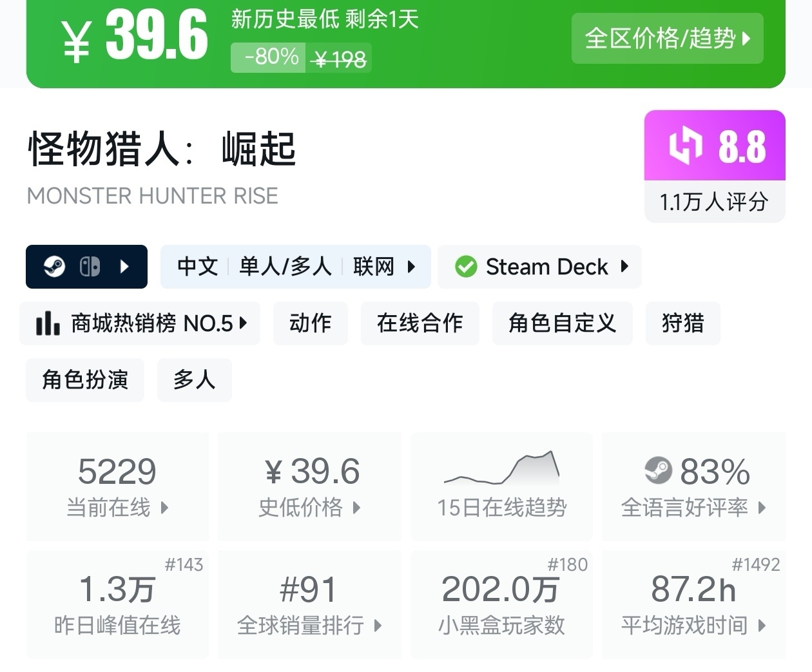Expand the 中文 单人/多人 联网 details

[x=411, y=266]
